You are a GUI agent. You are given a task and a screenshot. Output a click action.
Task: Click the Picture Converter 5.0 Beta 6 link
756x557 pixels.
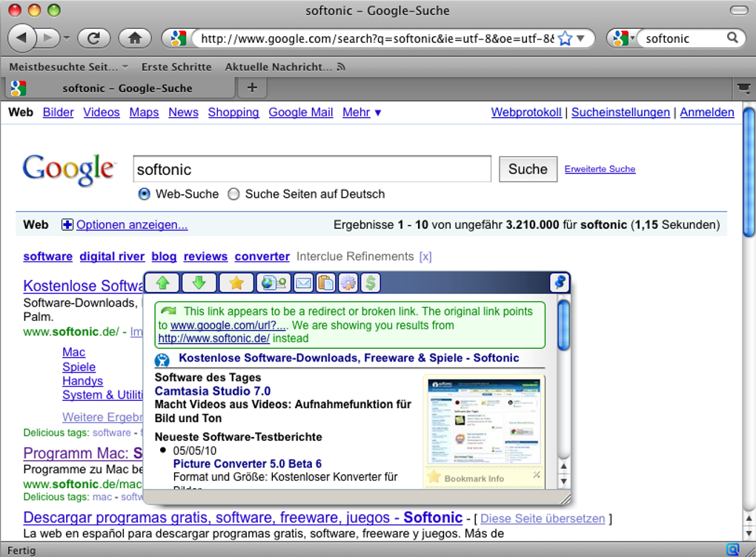(248, 464)
